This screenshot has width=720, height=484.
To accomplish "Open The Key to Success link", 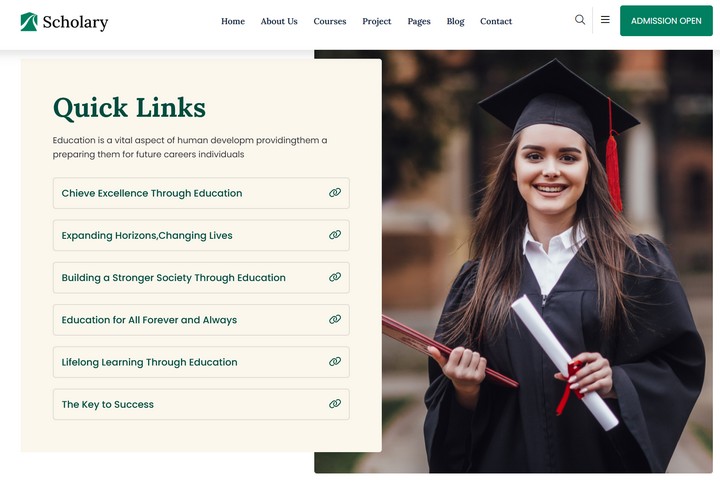I will [201, 404].
